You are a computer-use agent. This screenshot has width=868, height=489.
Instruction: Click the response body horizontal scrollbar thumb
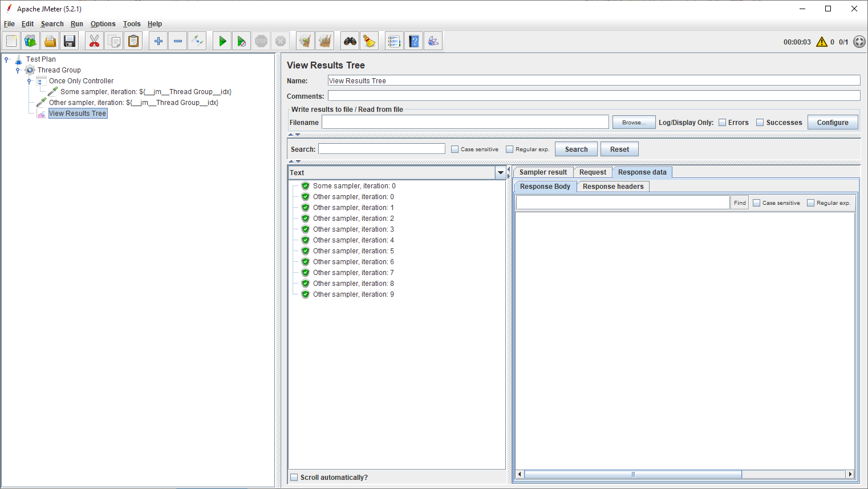click(633, 474)
